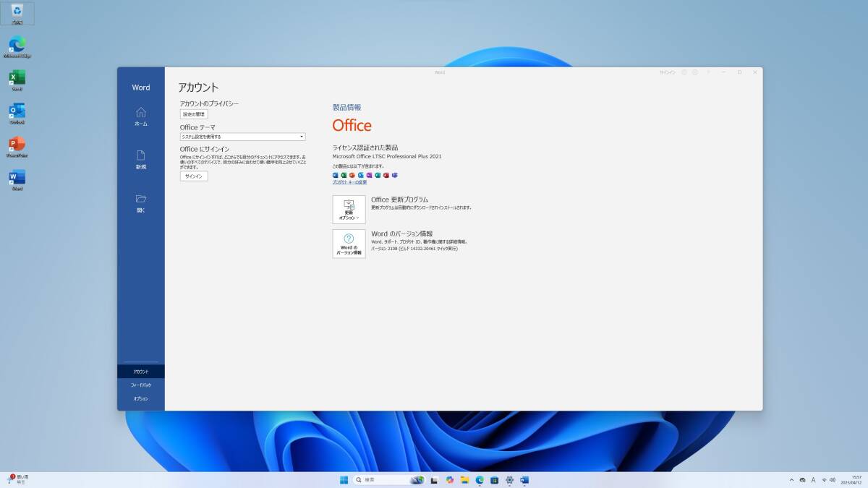Select the フィードバック item in the sidebar
This screenshot has width=868, height=488.
pos(141,385)
